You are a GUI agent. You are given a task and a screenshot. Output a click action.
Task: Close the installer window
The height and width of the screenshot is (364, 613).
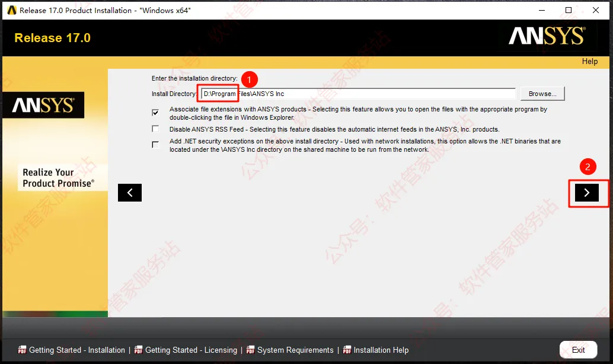(x=595, y=10)
